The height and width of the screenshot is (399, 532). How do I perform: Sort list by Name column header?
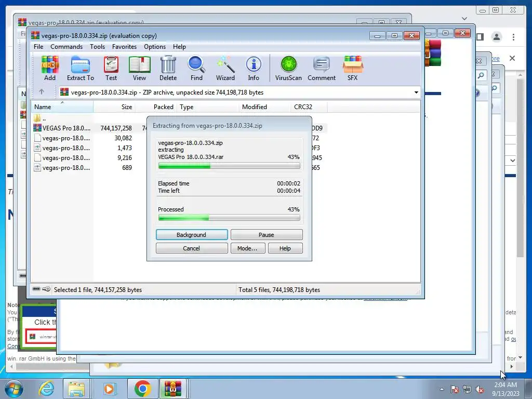tap(62, 107)
